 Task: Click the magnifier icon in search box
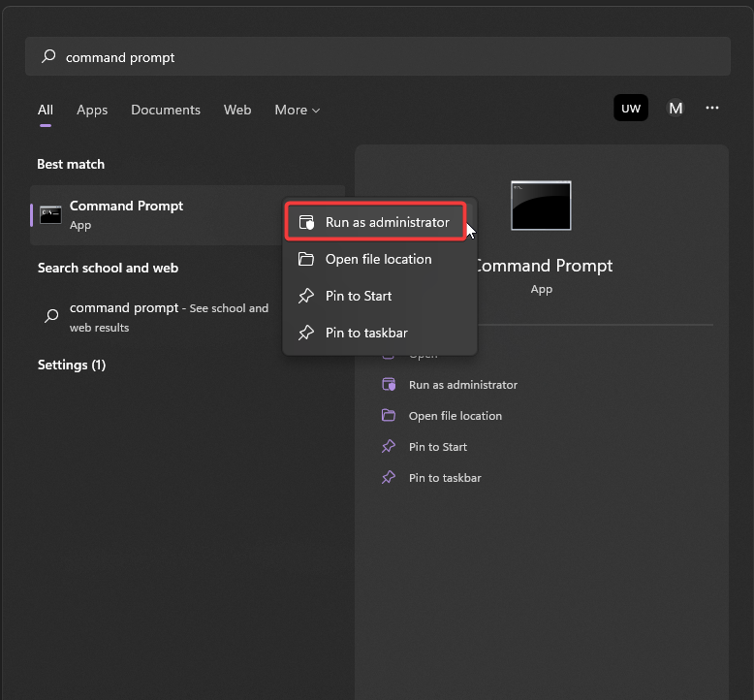pos(48,56)
